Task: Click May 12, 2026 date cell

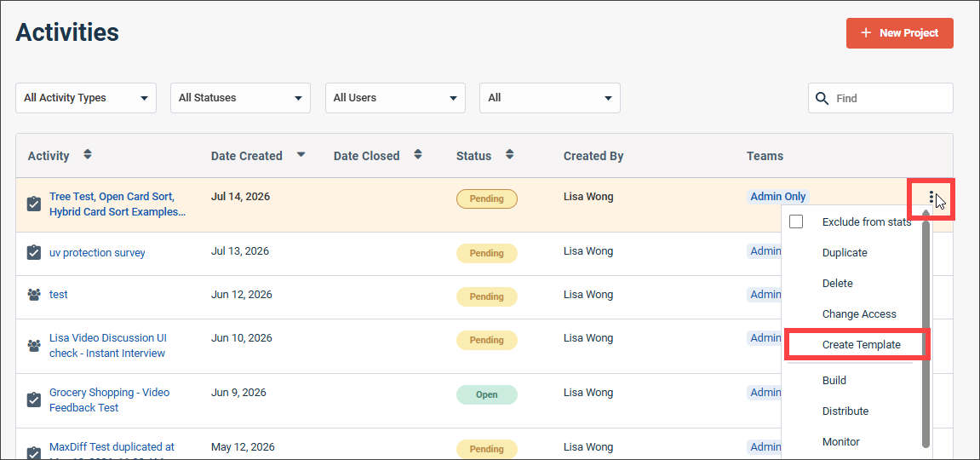Action: pos(243,447)
